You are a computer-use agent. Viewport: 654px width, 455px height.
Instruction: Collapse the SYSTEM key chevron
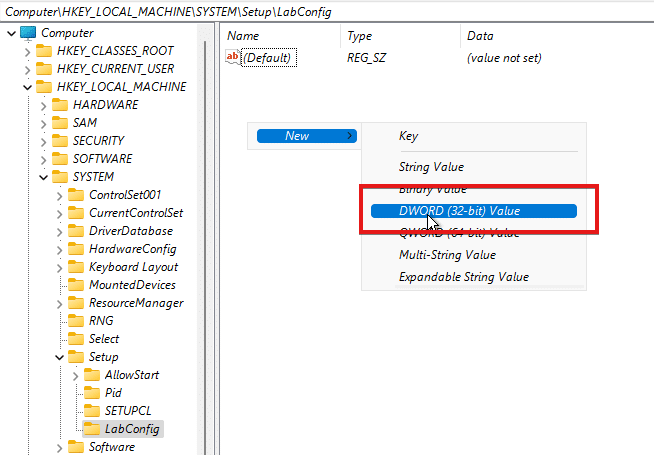[x=42, y=177]
